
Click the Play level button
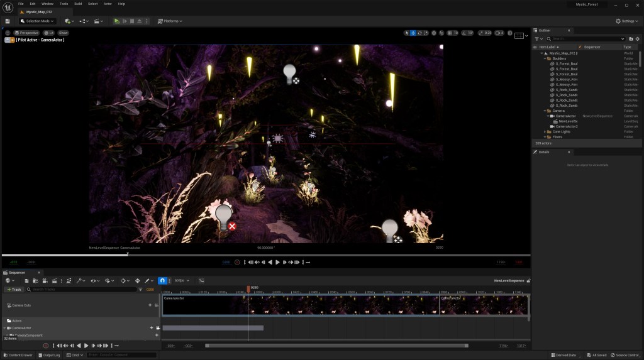pyautogui.click(x=116, y=21)
